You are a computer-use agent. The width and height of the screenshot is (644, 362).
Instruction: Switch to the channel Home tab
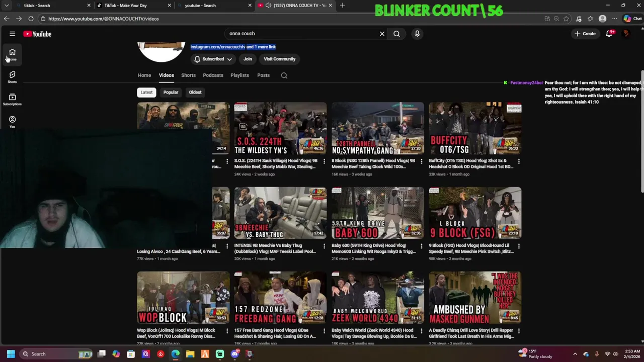pyautogui.click(x=144, y=75)
